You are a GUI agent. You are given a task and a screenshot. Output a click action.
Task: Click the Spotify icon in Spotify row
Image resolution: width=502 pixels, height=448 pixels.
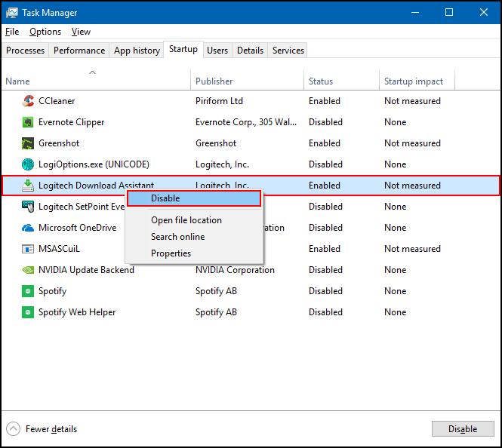point(28,291)
